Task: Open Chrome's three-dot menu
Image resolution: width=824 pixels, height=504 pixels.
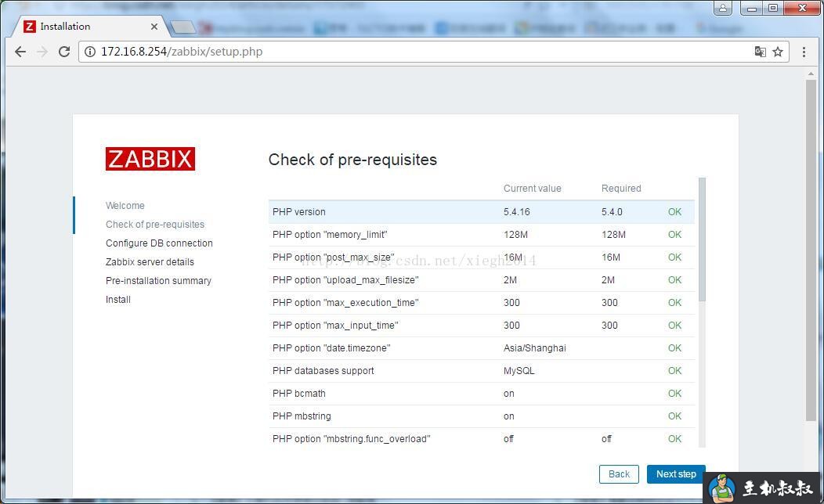Action: (x=804, y=51)
